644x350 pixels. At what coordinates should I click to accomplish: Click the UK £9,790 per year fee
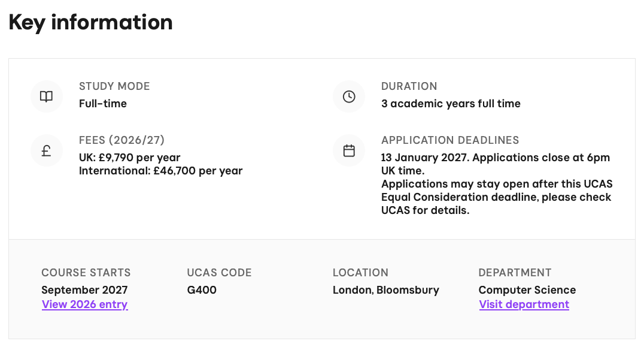click(129, 158)
